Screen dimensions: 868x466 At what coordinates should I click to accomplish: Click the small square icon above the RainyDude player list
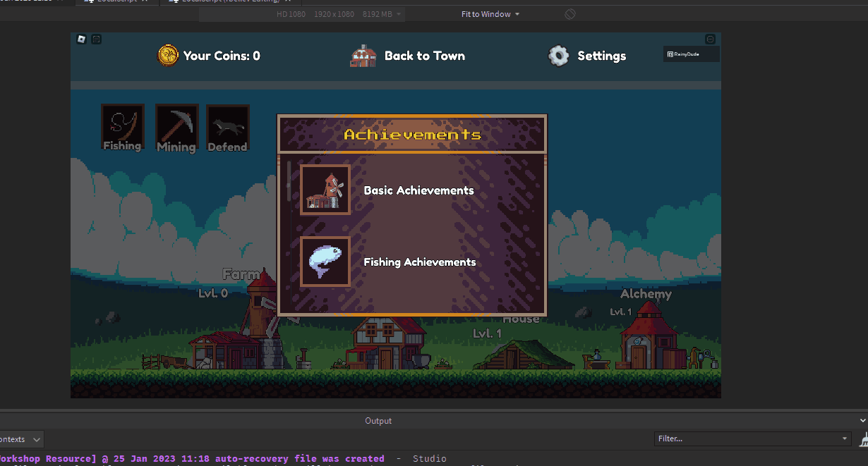point(711,39)
